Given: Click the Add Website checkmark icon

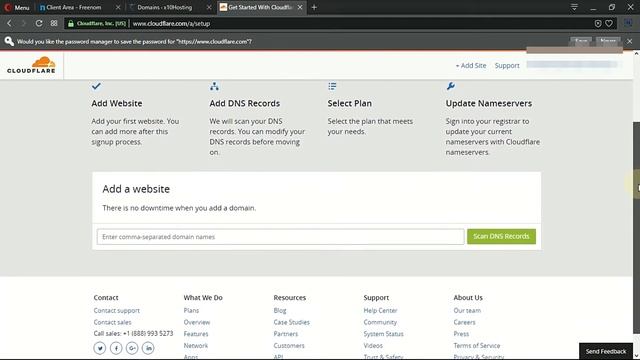Looking at the screenshot, I should pos(96,86).
